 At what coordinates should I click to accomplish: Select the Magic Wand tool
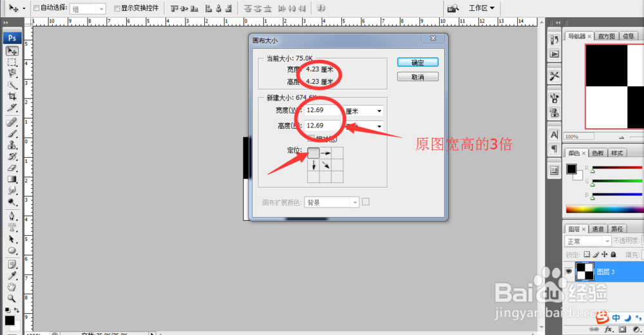[12, 85]
